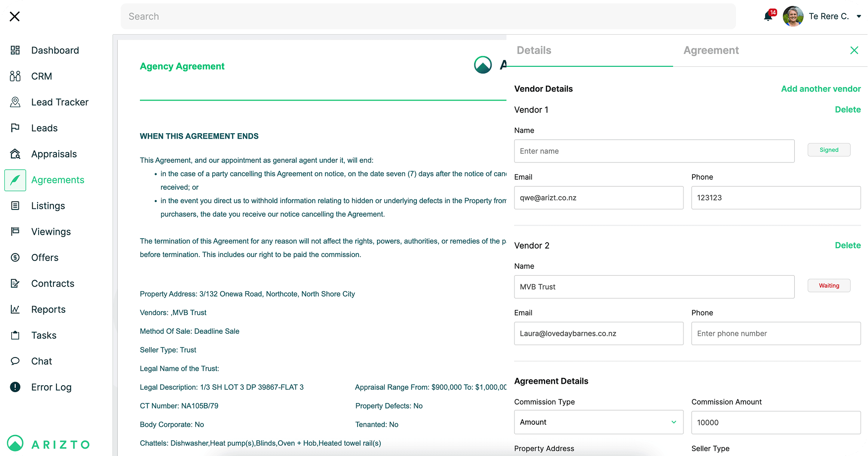
Task: Delete Vendor 2
Action: 847,246
